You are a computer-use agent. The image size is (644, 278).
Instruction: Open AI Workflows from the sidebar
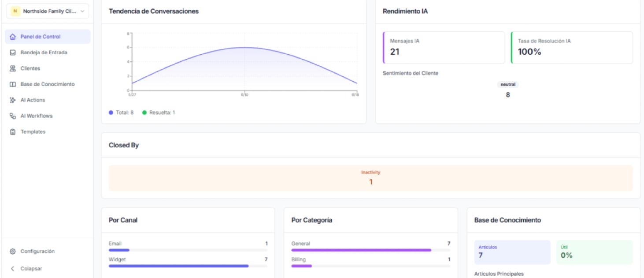click(47, 116)
